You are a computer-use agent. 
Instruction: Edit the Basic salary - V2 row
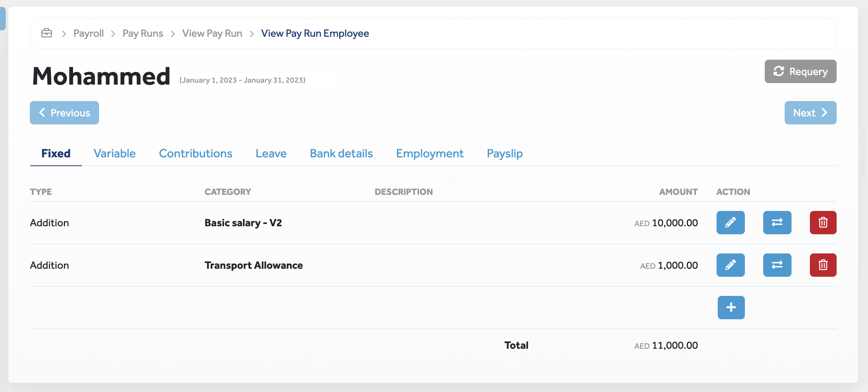[x=730, y=222]
